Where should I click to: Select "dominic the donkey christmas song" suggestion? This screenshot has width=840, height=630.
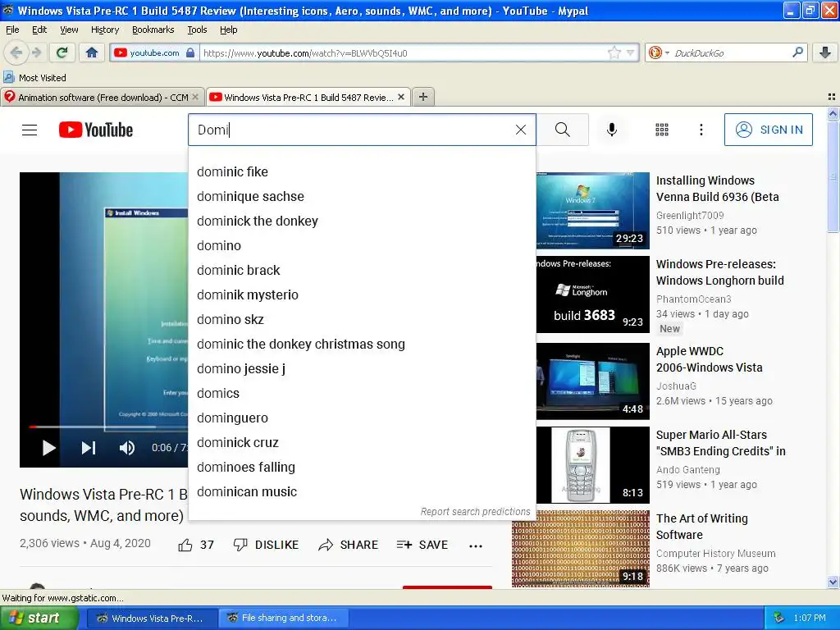pos(362,345)
